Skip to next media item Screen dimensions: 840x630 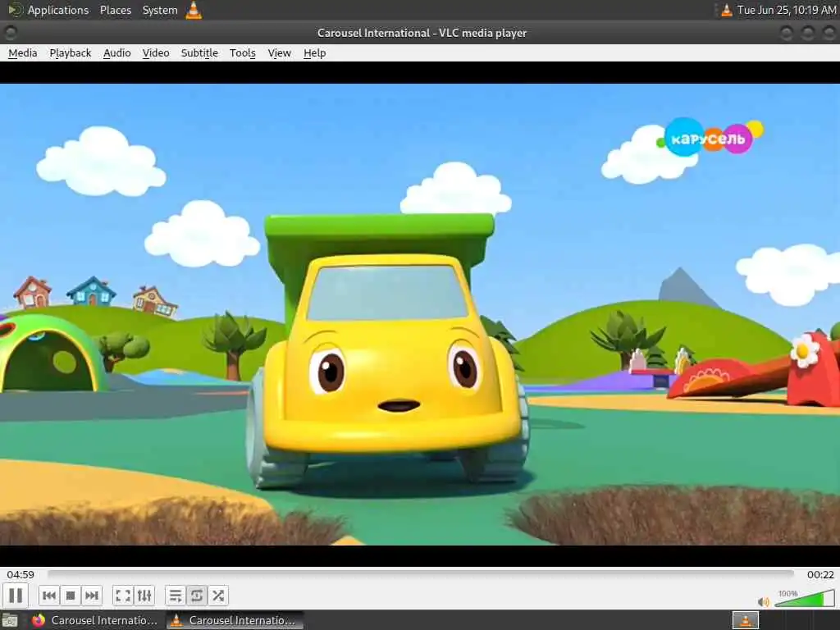92,596
